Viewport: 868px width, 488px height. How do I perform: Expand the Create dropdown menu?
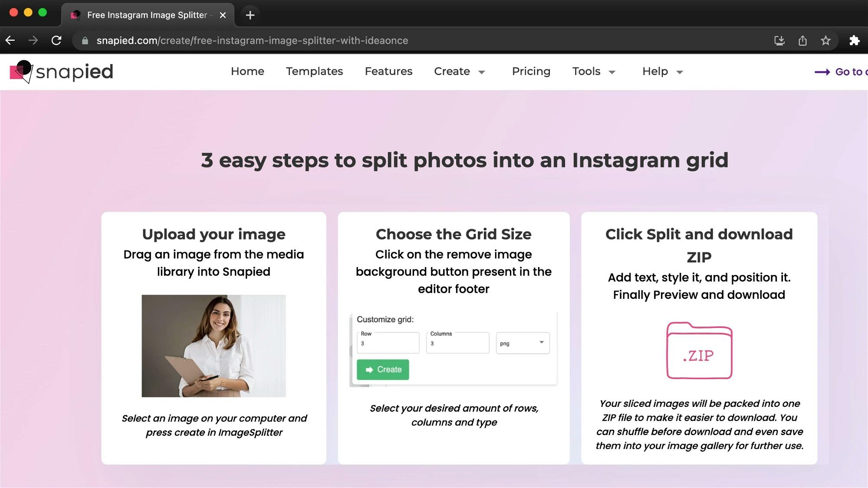[x=459, y=72]
